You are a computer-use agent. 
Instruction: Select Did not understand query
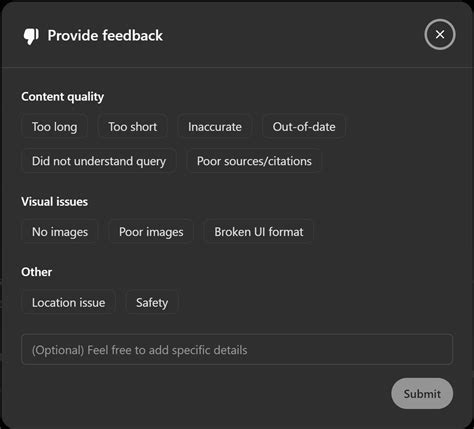pos(99,161)
